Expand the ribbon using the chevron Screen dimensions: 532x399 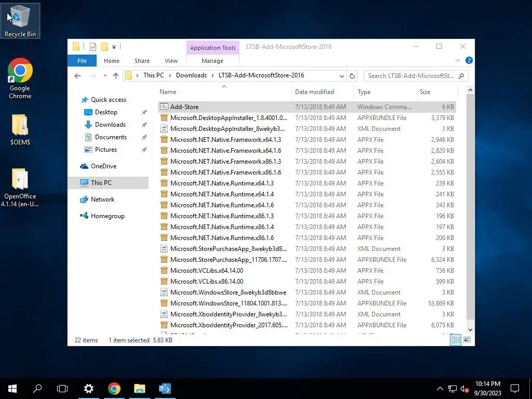click(x=457, y=60)
